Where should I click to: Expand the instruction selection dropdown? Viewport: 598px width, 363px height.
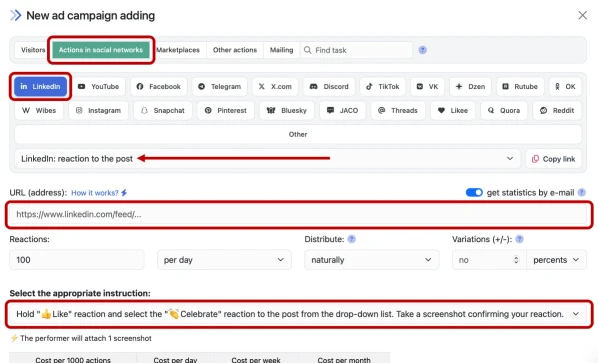tap(298, 314)
